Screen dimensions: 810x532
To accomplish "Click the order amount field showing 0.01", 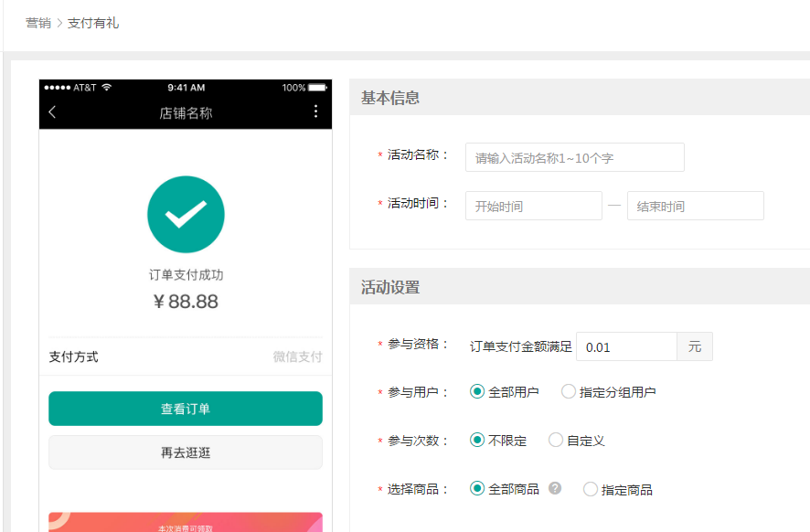I will coord(626,347).
